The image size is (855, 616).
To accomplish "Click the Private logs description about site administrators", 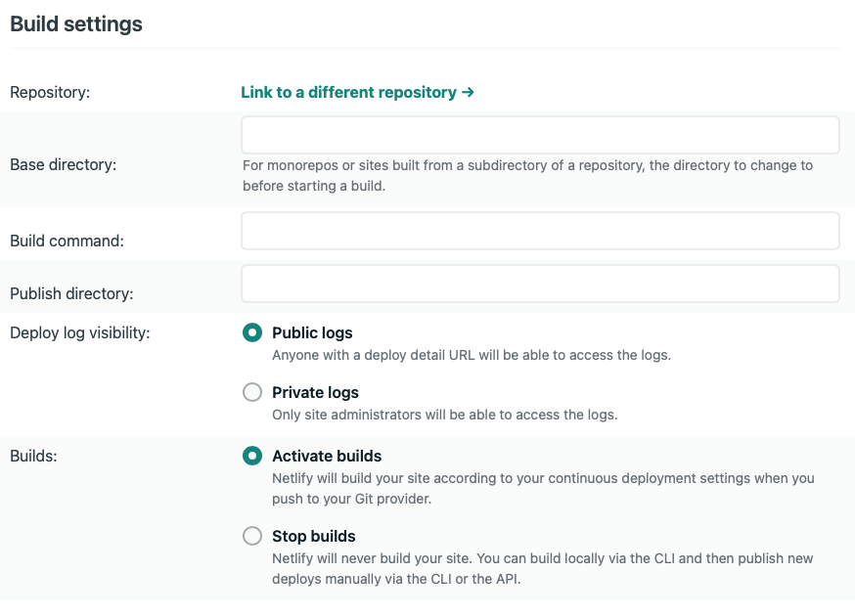I will click(x=445, y=415).
